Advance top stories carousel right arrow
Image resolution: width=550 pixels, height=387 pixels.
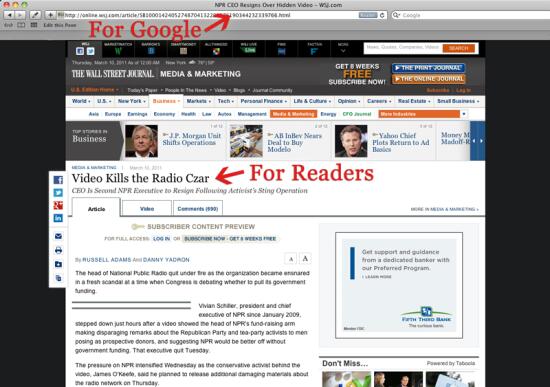point(481,141)
